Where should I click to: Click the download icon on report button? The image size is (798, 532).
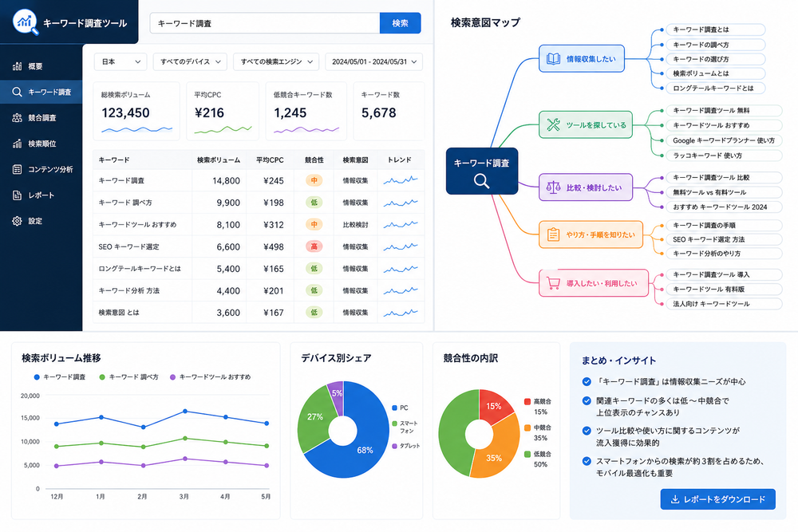point(675,499)
